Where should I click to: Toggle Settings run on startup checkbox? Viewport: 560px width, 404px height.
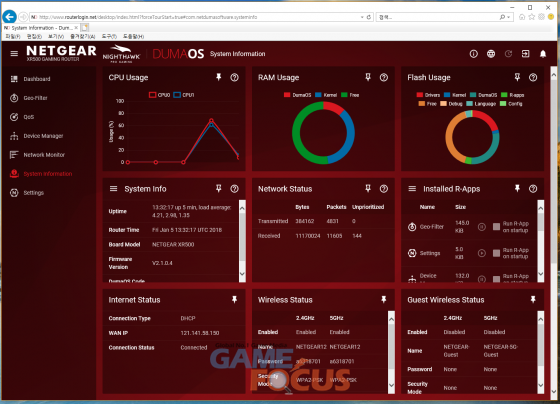click(496, 253)
